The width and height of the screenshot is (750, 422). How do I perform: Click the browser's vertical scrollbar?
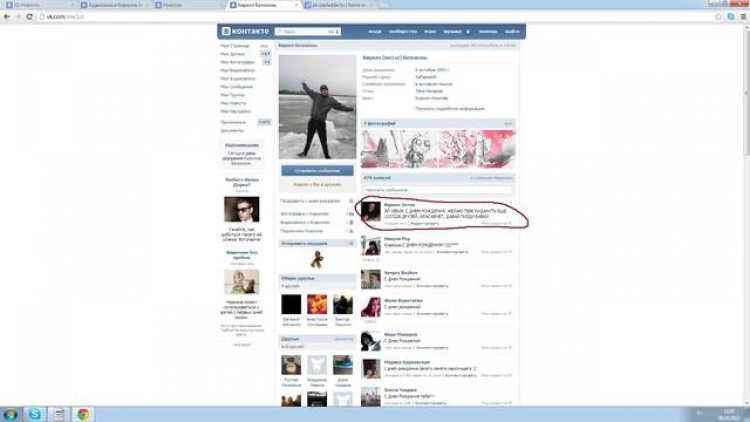point(745,200)
